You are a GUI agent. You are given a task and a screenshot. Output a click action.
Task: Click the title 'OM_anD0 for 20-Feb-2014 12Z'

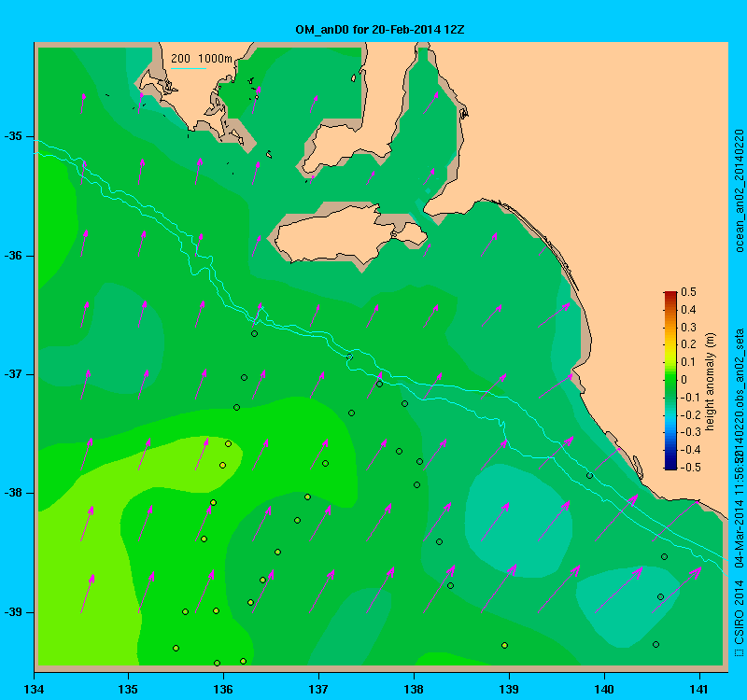(x=380, y=30)
